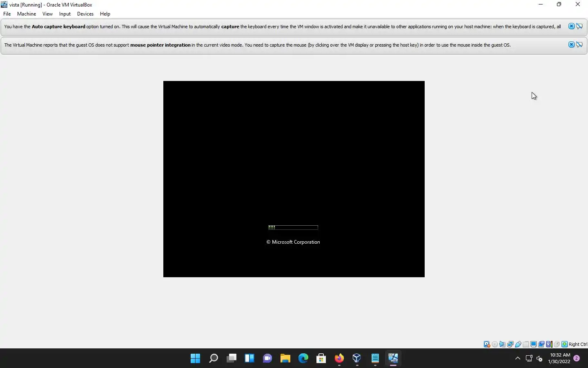Open the Help menu
The image size is (588, 368).
tap(105, 14)
